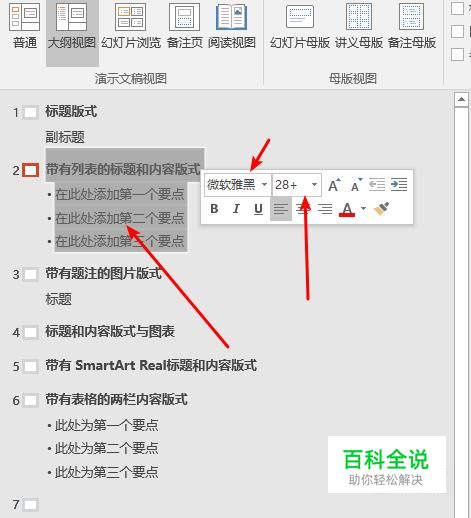Click outline scrollbar up arrow

point(462,100)
